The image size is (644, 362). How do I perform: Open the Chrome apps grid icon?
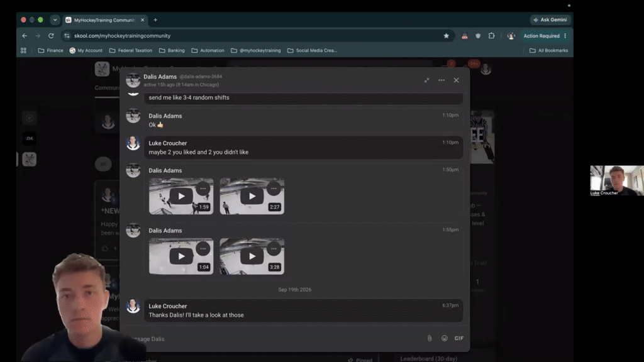23,50
